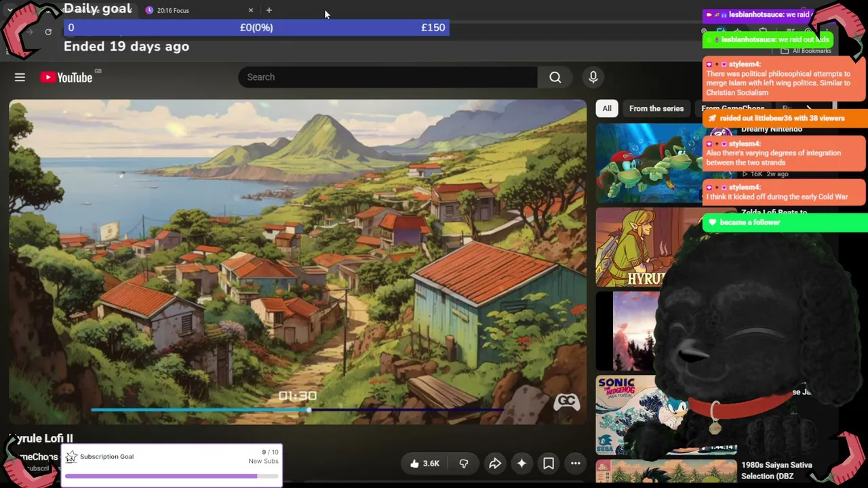
Task: Click the YouTube search magnifier button
Action: [x=555, y=77]
